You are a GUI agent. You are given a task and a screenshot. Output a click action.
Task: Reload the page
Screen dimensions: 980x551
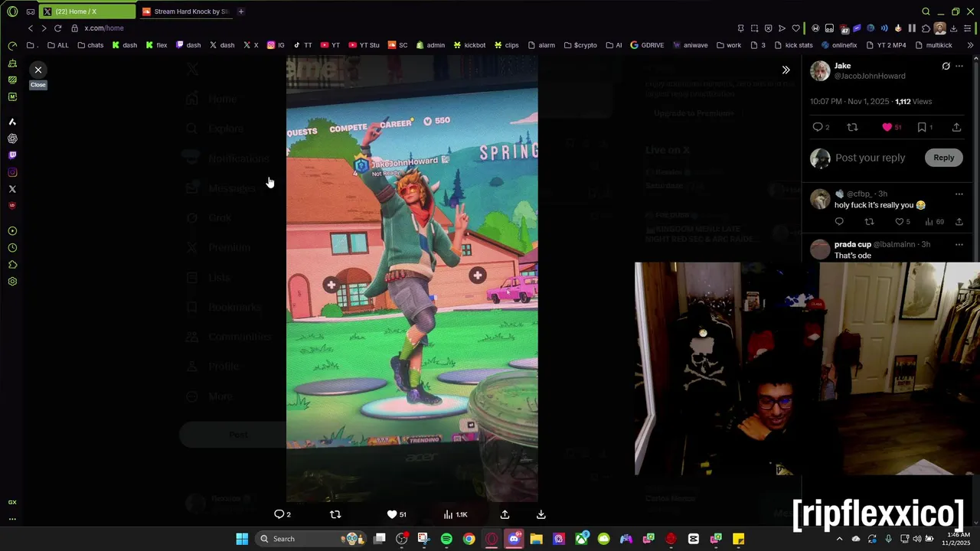[x=57, y=28]
